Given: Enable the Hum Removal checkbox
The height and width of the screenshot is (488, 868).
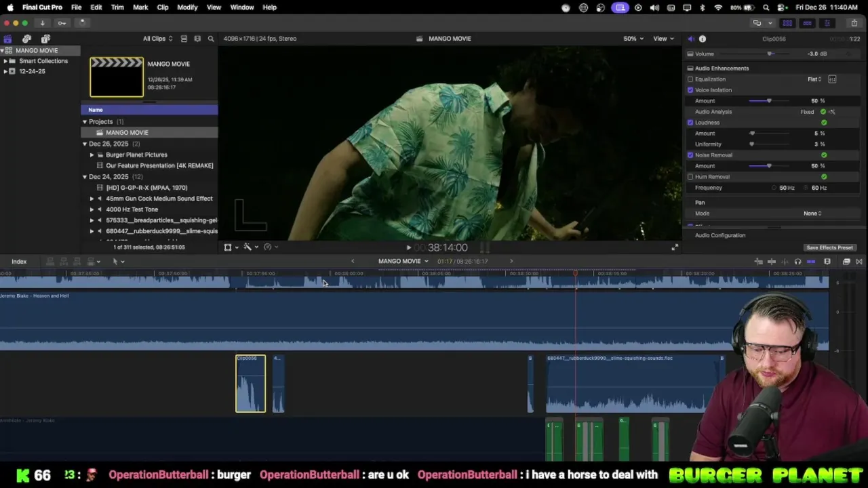Looking at the screenshot, I should (690, 177).
